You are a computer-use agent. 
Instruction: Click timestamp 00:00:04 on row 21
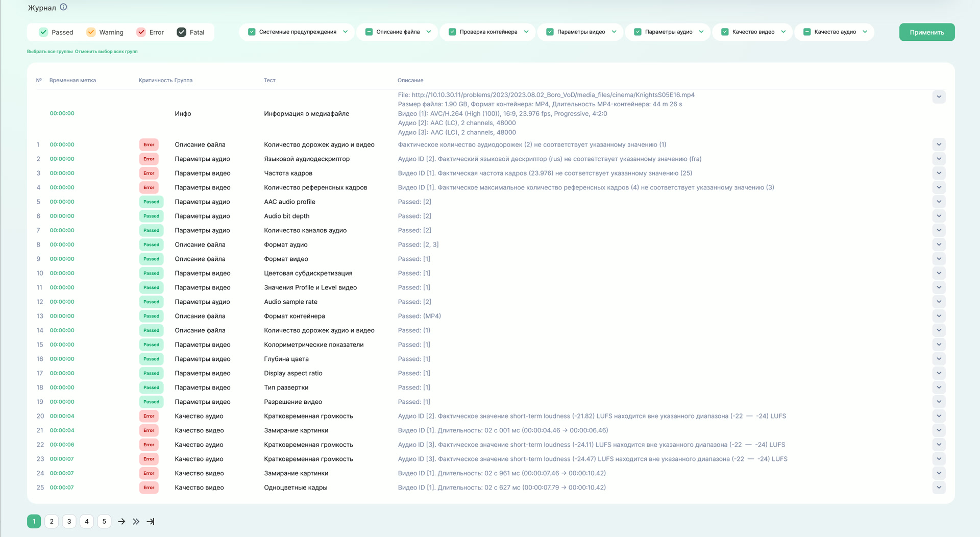pyautogui.click(x=62, y=430)
